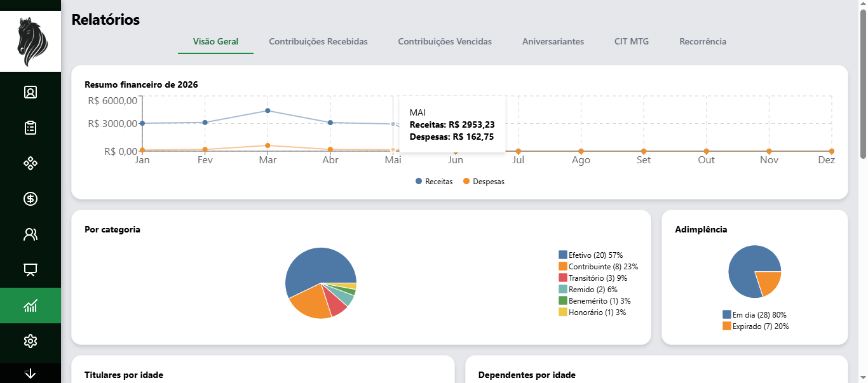The height and width of the screenshot is (383, 868).
Task: Click the Receitas legend entry
Action: coord(434,182)
